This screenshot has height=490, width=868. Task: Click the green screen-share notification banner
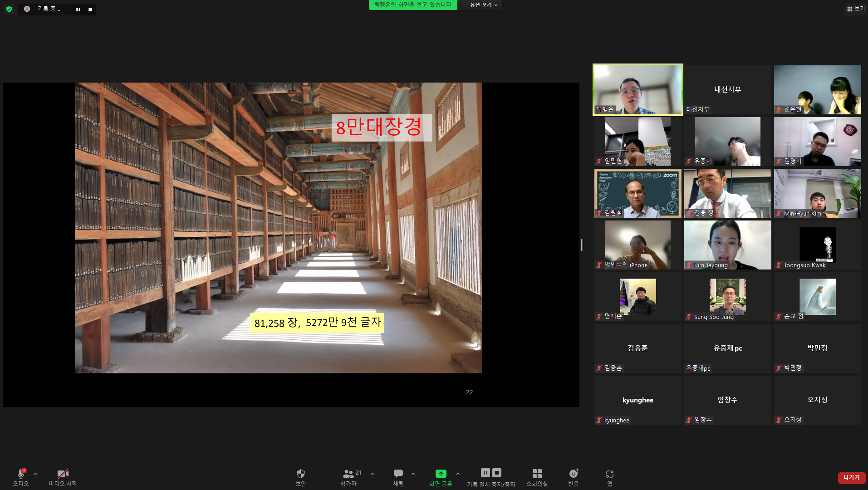[x=413, y=5]
